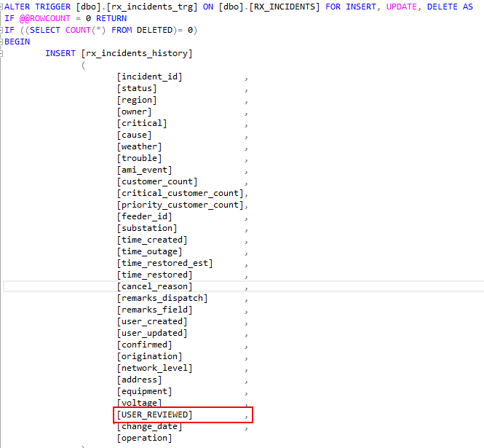Click the [change_date] column name
Viewport: 484px width, 448px height.
(x=149, y=426)
